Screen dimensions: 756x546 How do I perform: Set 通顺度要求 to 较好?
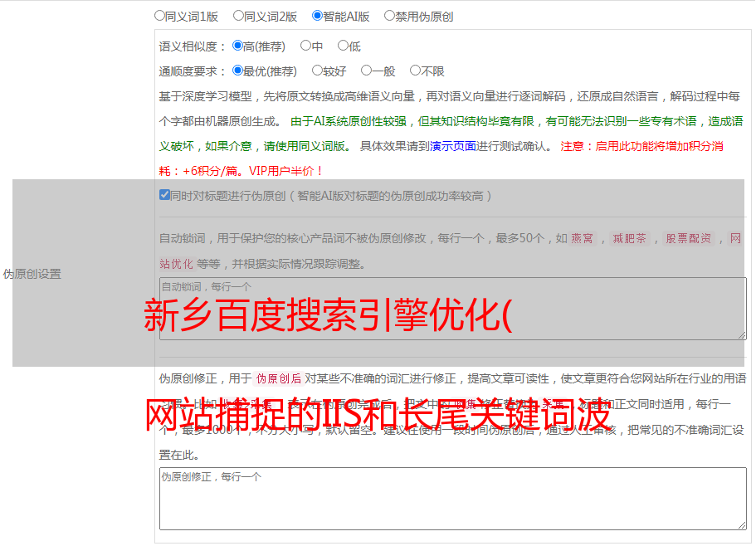[317, 71]
